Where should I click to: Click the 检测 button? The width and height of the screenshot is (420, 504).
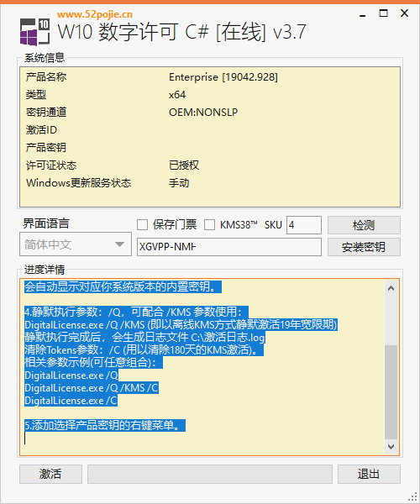tap(364, 225)
